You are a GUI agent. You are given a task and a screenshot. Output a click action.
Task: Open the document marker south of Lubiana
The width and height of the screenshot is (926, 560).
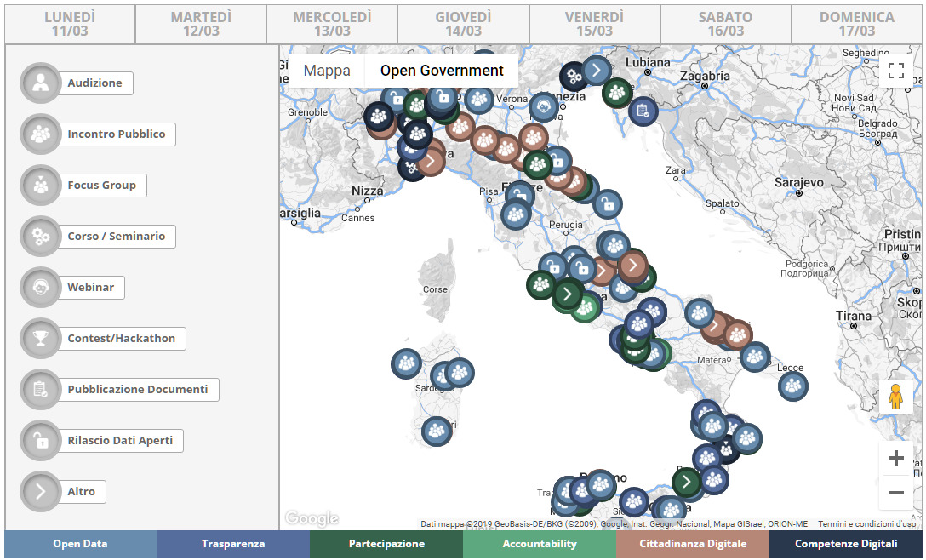643,111
